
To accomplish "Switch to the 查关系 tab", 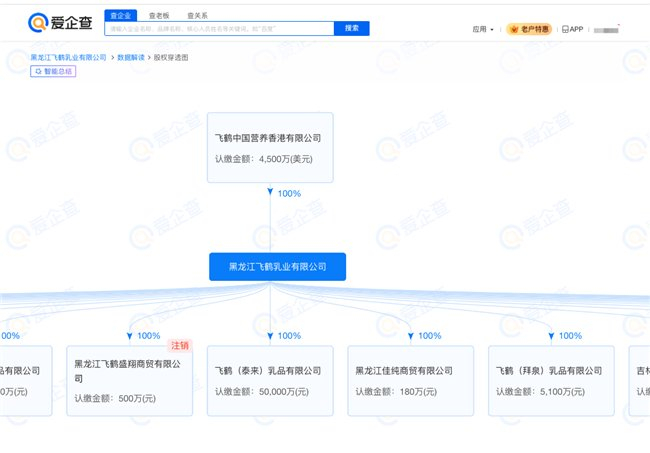I will pos(197,16).
